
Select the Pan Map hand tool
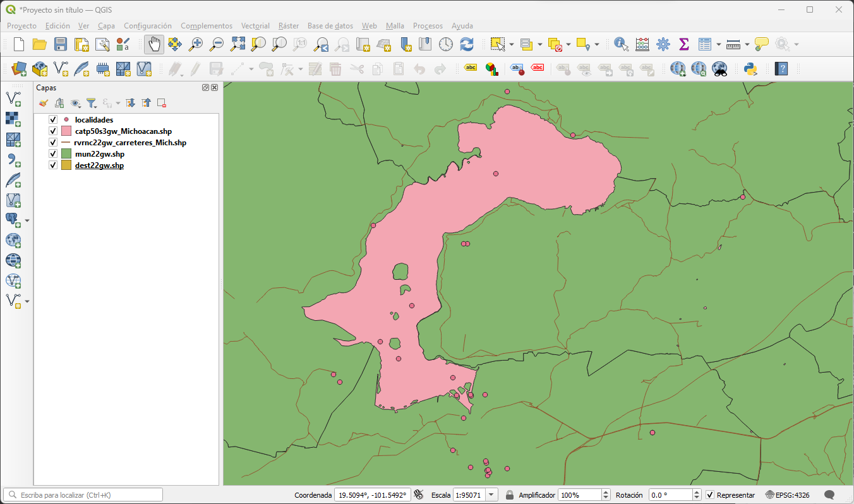click(x=154, y=44)
